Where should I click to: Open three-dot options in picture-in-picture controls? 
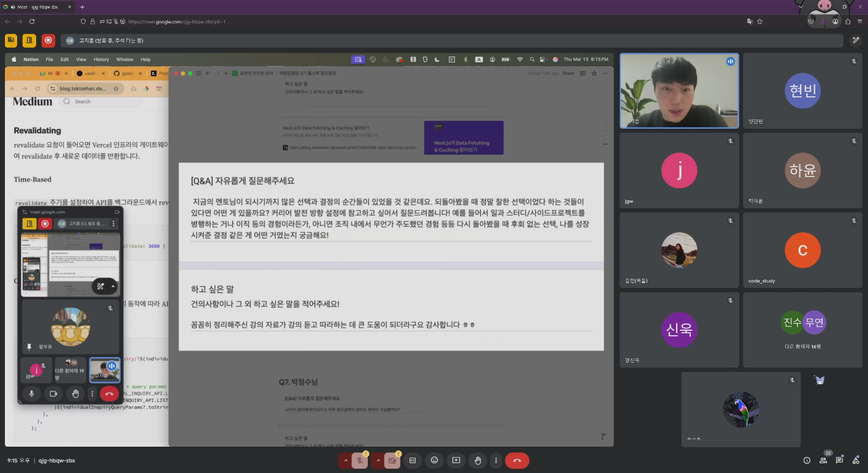(x=92, y=394)
